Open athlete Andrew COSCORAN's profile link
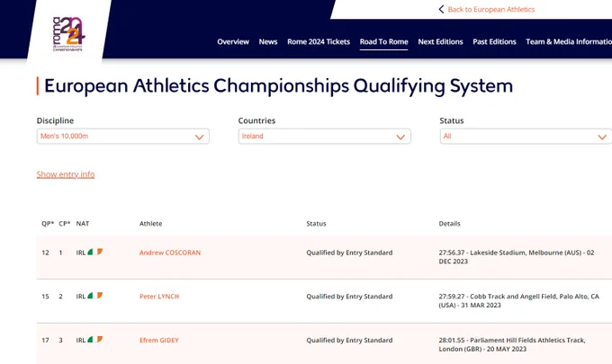 click(x=170, y=253)
